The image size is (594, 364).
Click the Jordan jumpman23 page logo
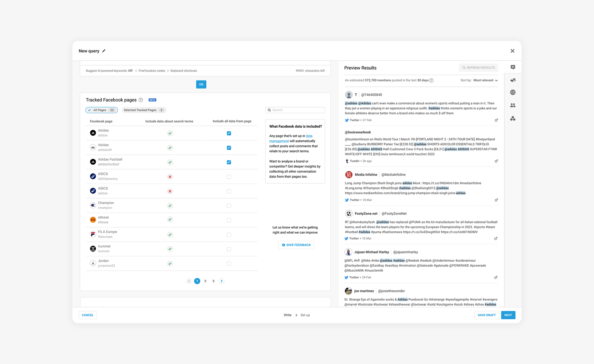tap(93, 263)
